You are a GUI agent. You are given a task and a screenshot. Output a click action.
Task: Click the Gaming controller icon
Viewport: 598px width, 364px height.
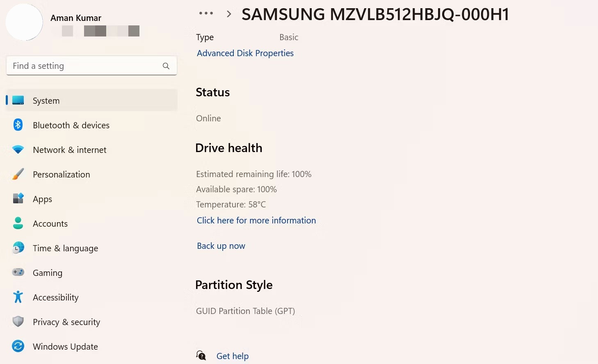point(18,272)
